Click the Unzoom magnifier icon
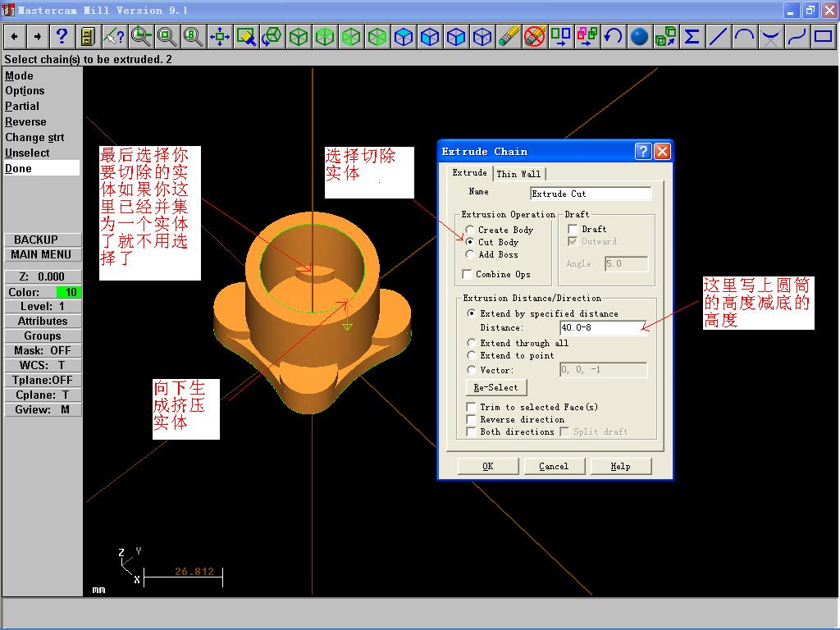This screenshot has width=840, height=630. pos(167,37)
